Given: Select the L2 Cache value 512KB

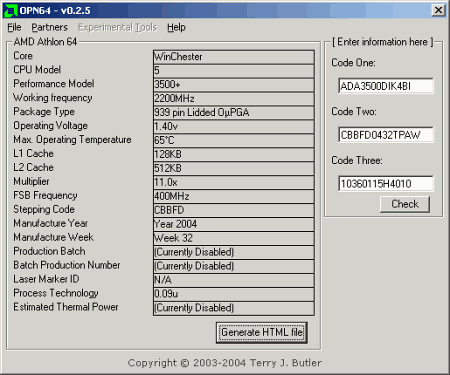Looking at the screenshot, I should [x=234, y=169].
